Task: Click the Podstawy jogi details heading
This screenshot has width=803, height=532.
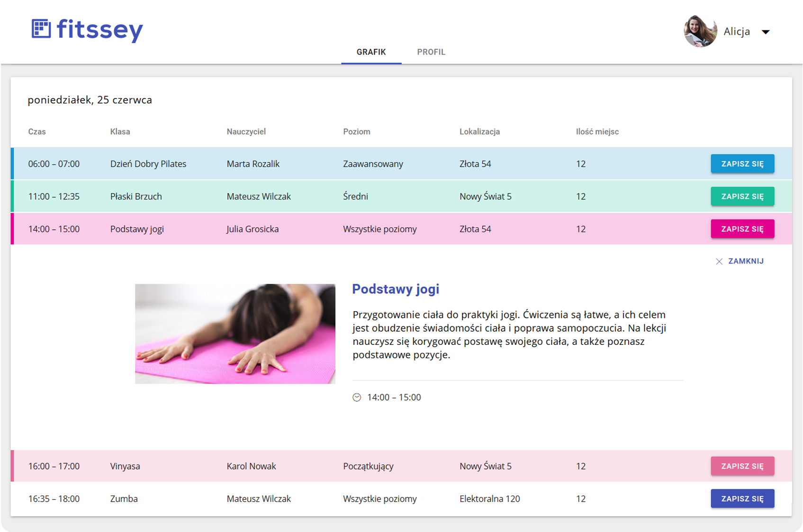Action: pyautogui.click(x=396, y=289)
